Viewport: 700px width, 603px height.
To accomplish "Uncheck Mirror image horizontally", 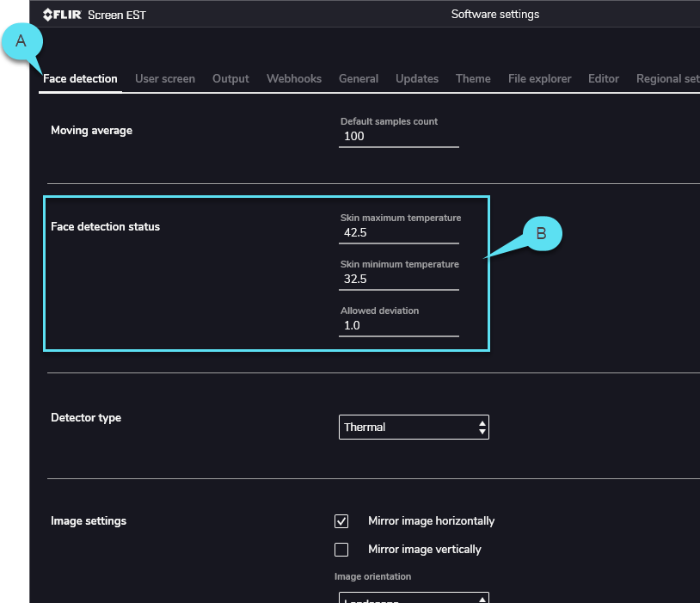I will pos(341,521).
